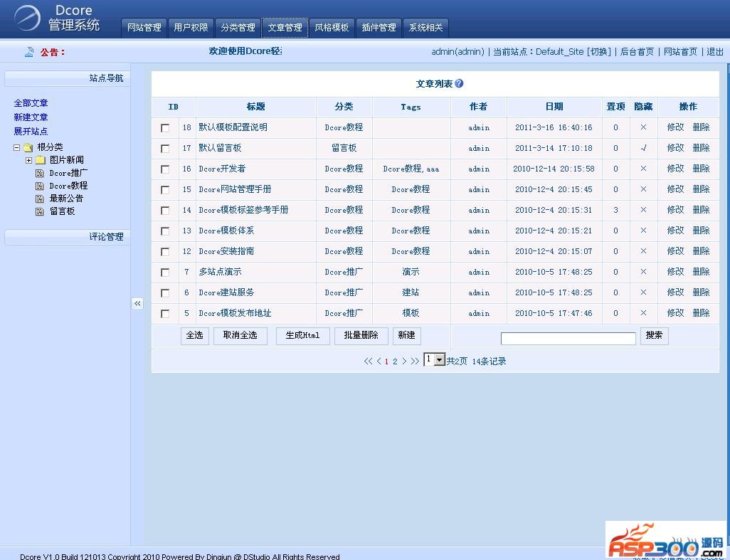730x560 pixels.
Task: Click the 留言板 document icon
Action: point(40,211)
